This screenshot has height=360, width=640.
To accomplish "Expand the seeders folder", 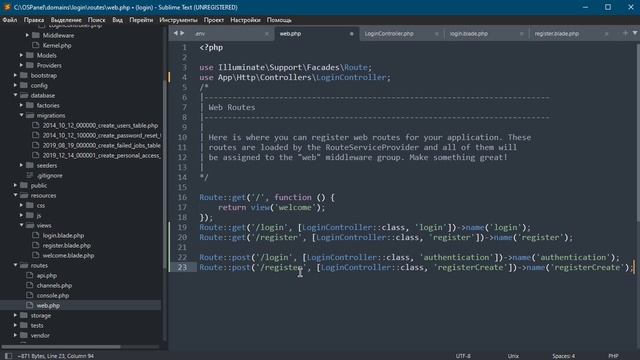I will pyautogui.click(x=21, y=165).
